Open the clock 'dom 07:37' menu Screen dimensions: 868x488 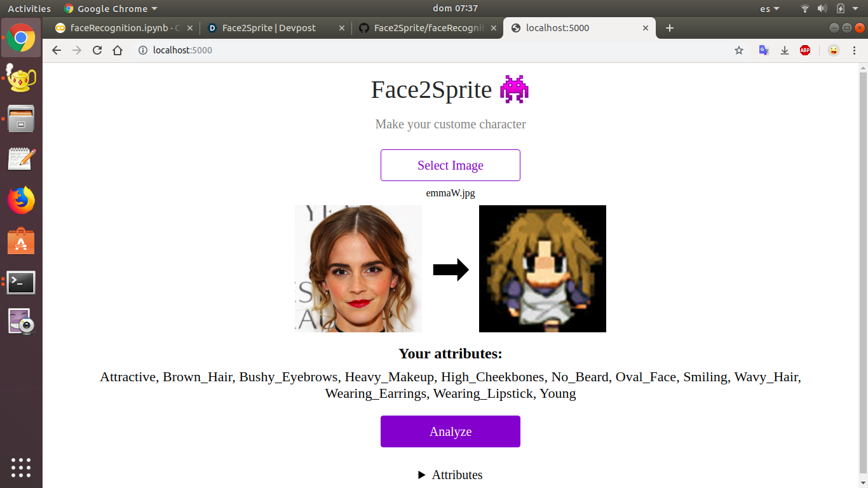454,8
